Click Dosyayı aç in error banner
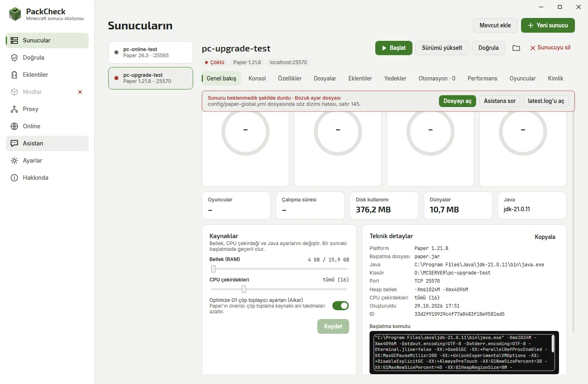The width and height of the screenshot is (588, 384). 457,101
